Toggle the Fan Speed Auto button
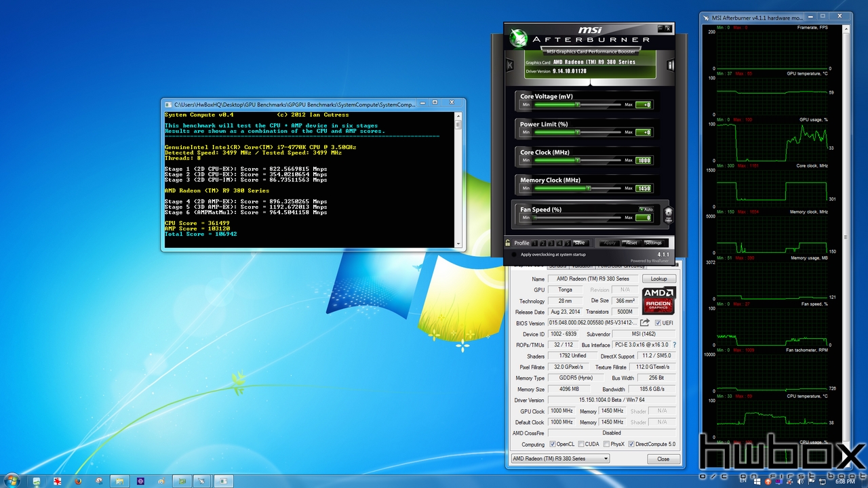This screenshot has width=868, height=488. tap(646, 209)
